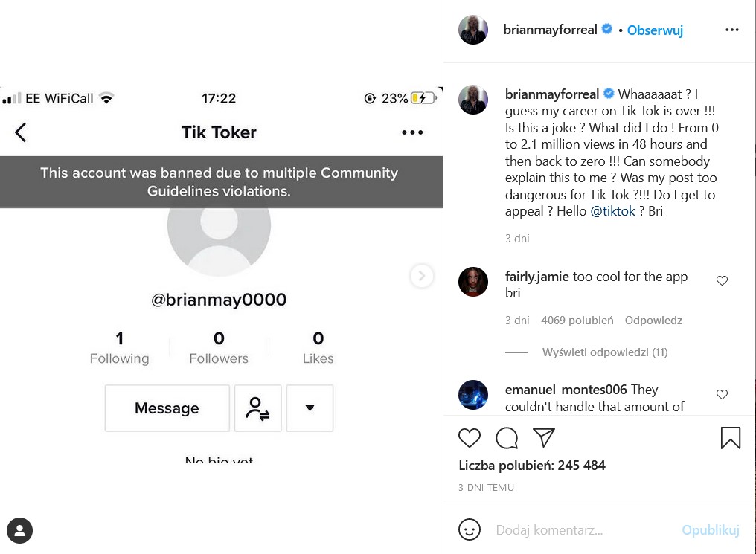The height and width of the screenshot is (554, 756).
Task: Click the Dodaj komentarz input field
Action: [x=580, y=530]
